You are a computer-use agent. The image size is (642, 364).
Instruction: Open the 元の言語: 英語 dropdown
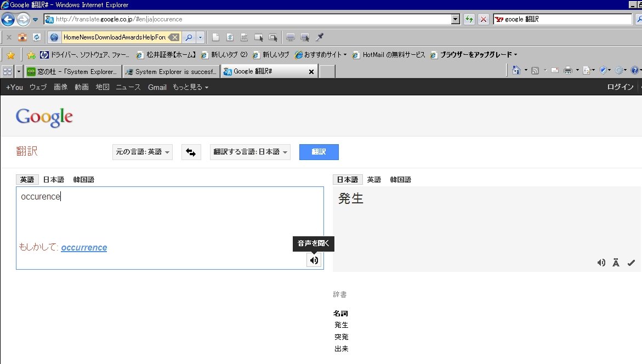[x=143, y=152]
